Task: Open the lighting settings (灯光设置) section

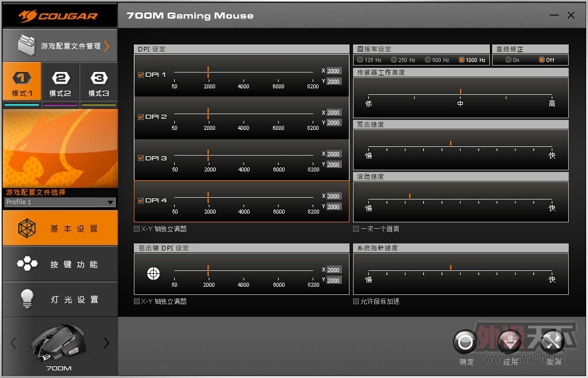Action: (x=60, y=299)
